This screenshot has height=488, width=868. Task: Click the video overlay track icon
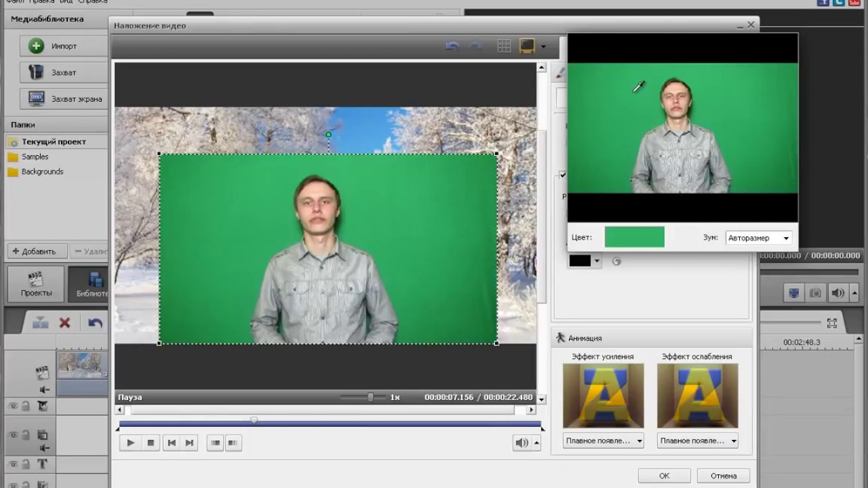point(42,435)
